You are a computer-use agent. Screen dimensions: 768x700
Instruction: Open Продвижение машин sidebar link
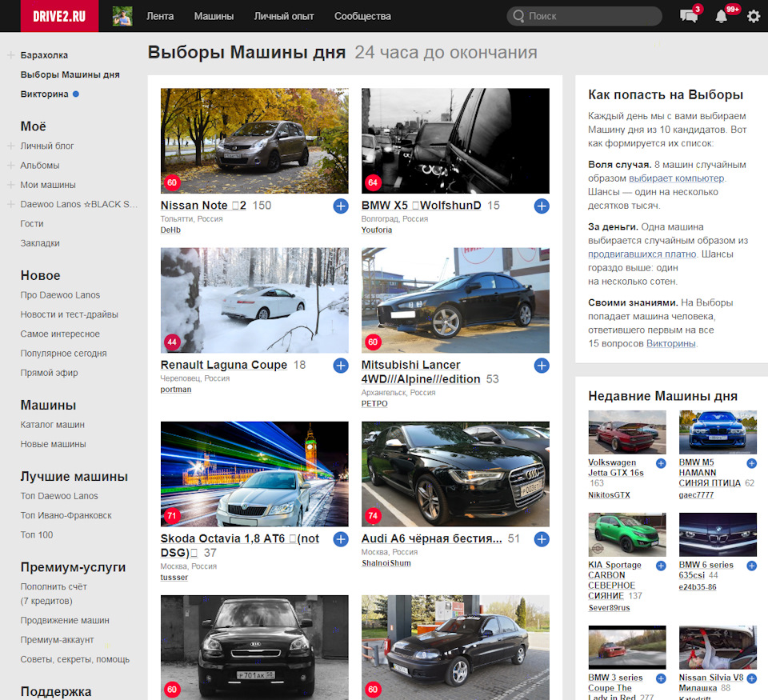(65, 620)
